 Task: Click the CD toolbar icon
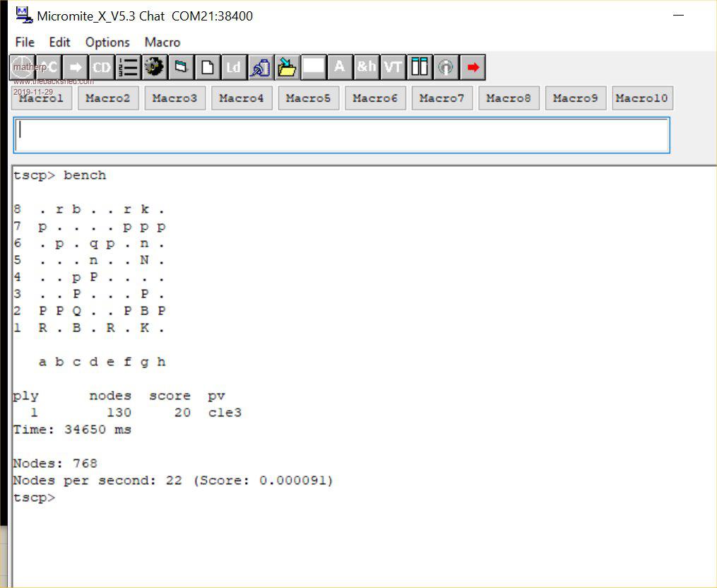pyautogui.click(x=101, y=67)
